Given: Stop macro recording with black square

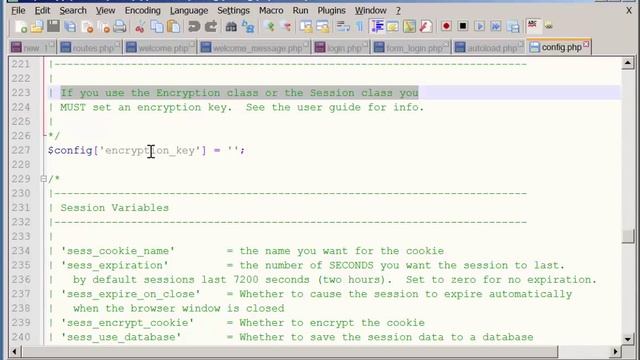Looking at the screenshot, I should [x=463, y=27].
